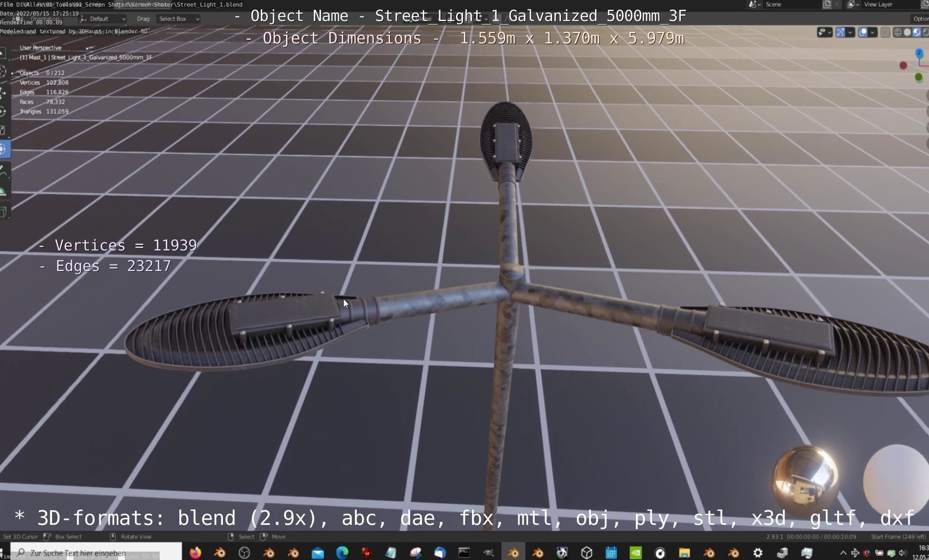Expand hidden system tray icons chevron
The width and height of the screenshot is (929, 560).
tap(843, 553)
